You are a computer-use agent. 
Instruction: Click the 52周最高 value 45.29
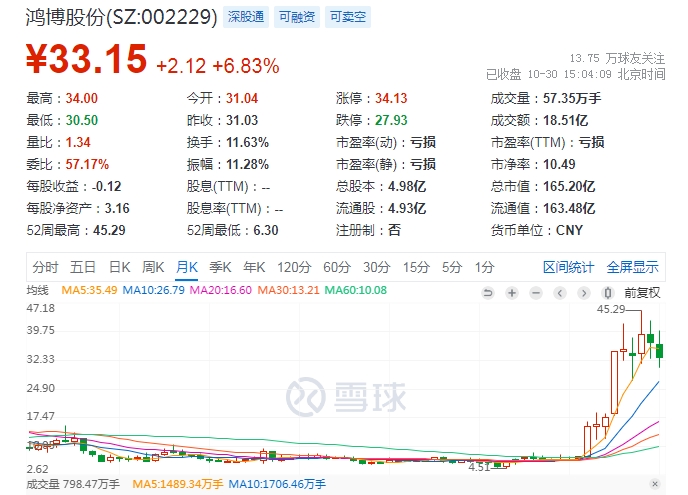tap(109, 230)
